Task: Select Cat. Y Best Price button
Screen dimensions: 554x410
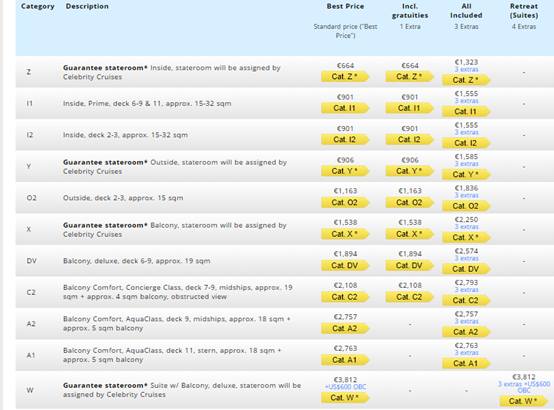Action: tap(345, 171)
